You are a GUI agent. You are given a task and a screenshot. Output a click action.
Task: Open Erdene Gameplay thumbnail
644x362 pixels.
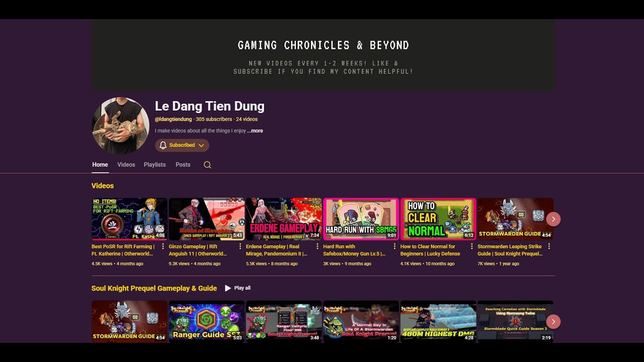(x=284, y=219)
